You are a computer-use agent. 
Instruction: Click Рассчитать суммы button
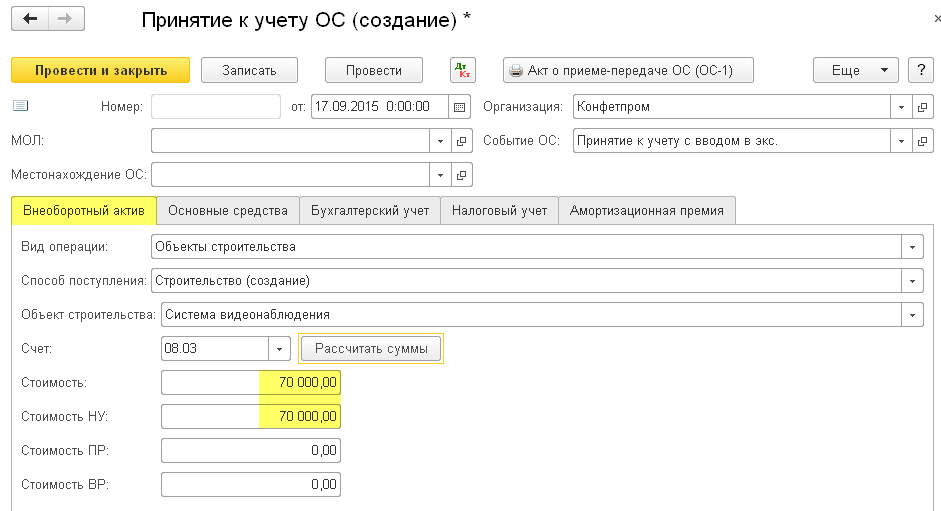pos(371,349)
